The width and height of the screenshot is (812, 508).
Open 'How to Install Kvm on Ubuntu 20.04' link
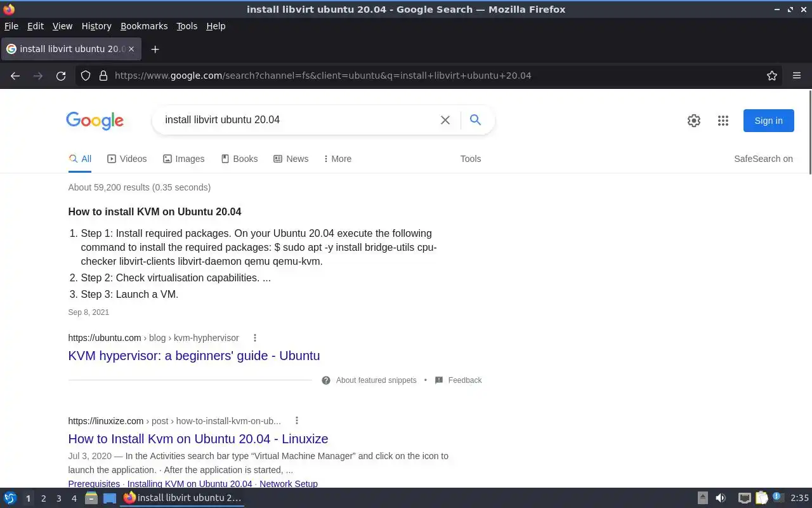point(198,439)
